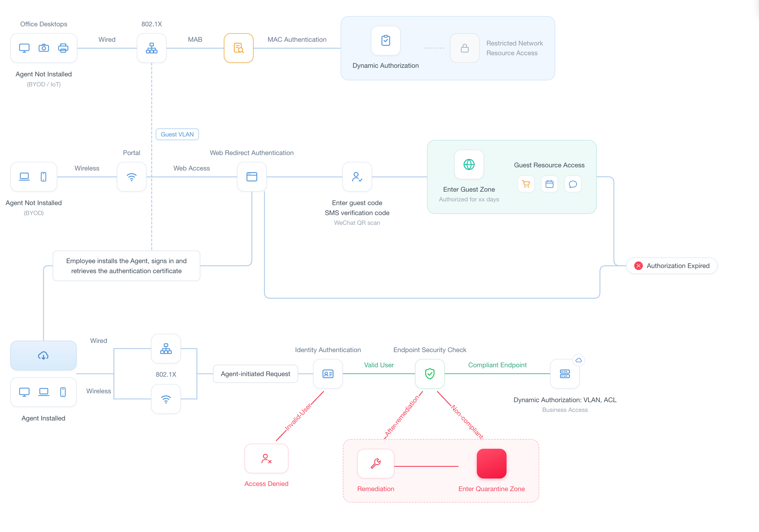Click the Web Redirect browser window icon

pyautogui.click(x=252, y=177)
